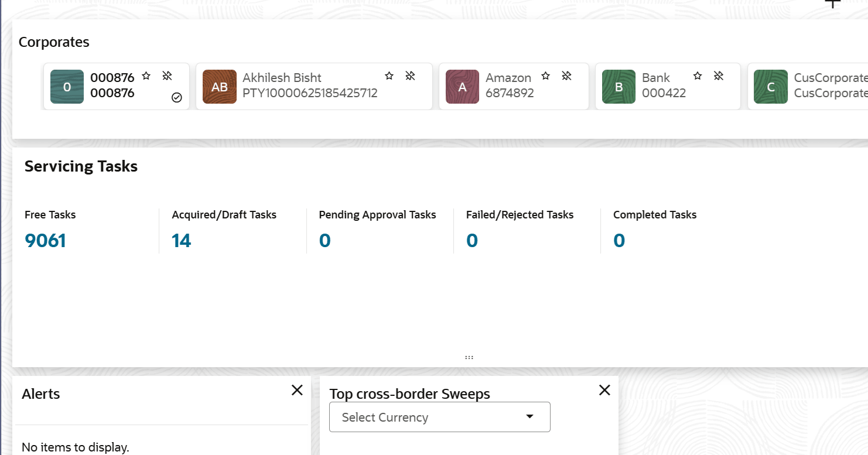Open the Select Currency dropdown

[439, 417]
